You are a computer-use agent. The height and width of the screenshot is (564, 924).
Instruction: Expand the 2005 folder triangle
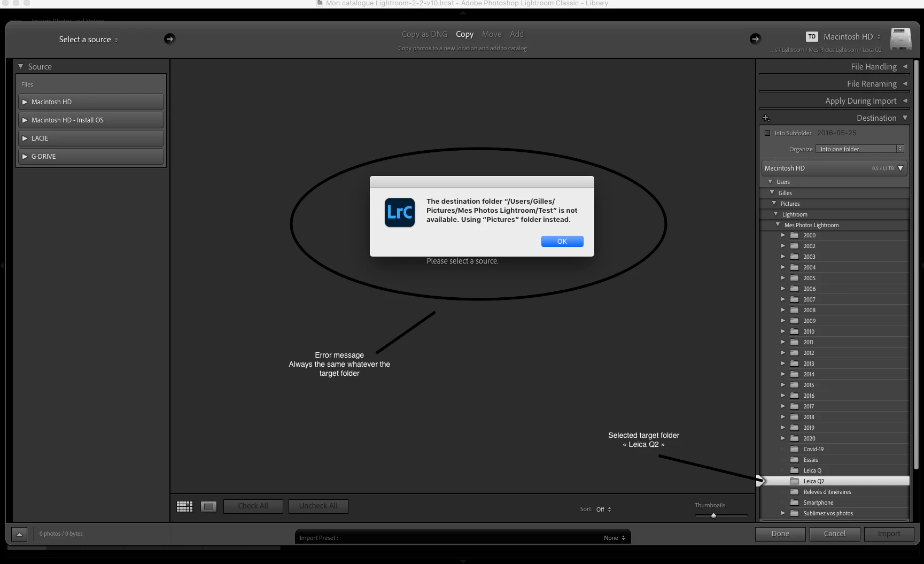click(783, 278)
